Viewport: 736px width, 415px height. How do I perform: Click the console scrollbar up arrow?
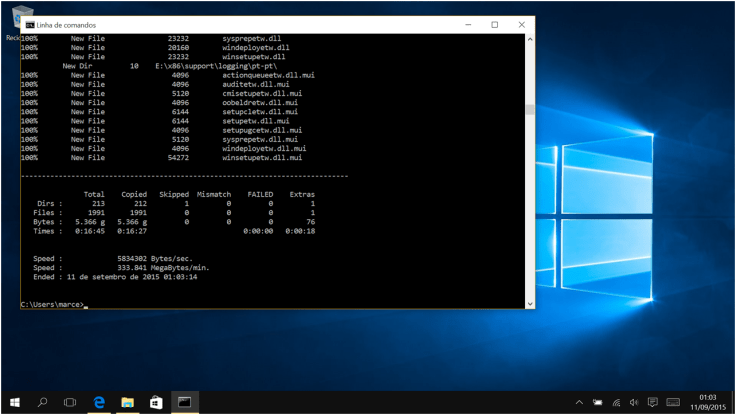pyautogui.click(x=529, y=39)
